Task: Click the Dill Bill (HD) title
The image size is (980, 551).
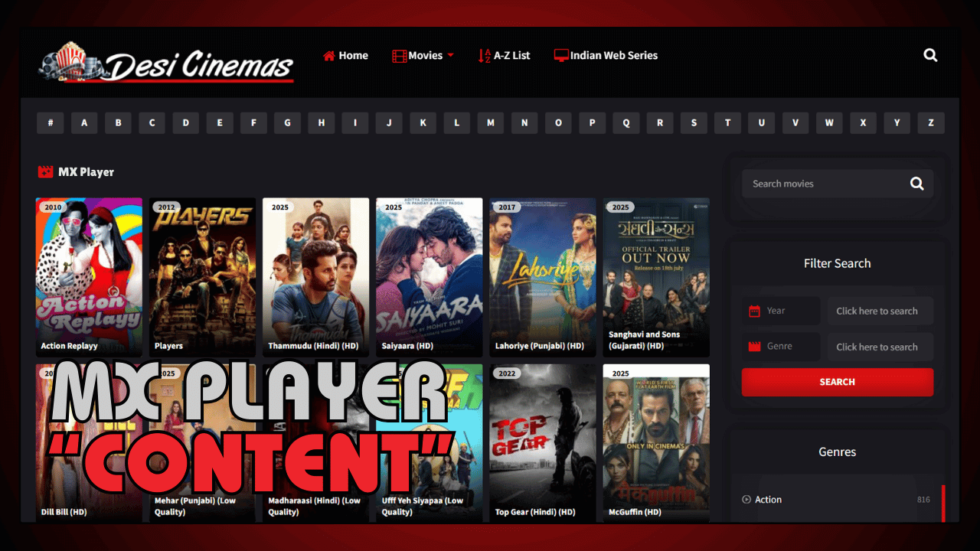Action: (64, 512)
